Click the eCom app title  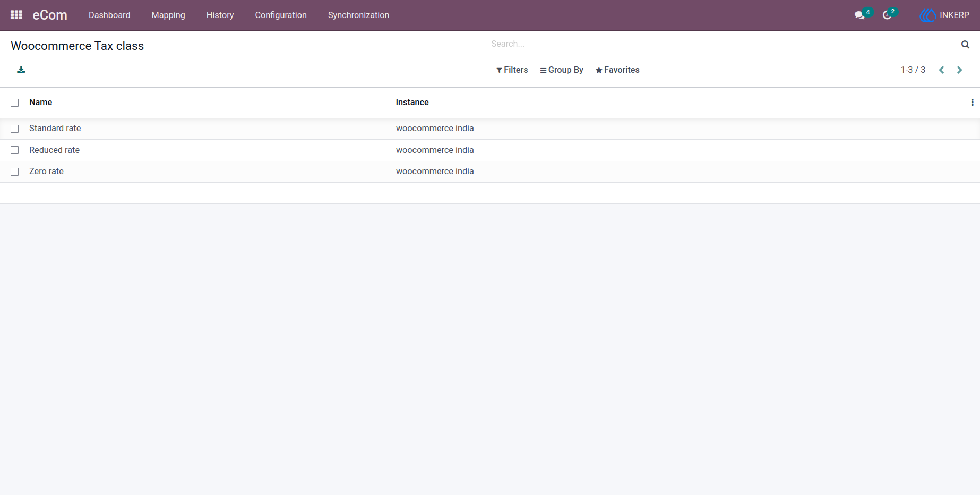[x=50, y=15]
